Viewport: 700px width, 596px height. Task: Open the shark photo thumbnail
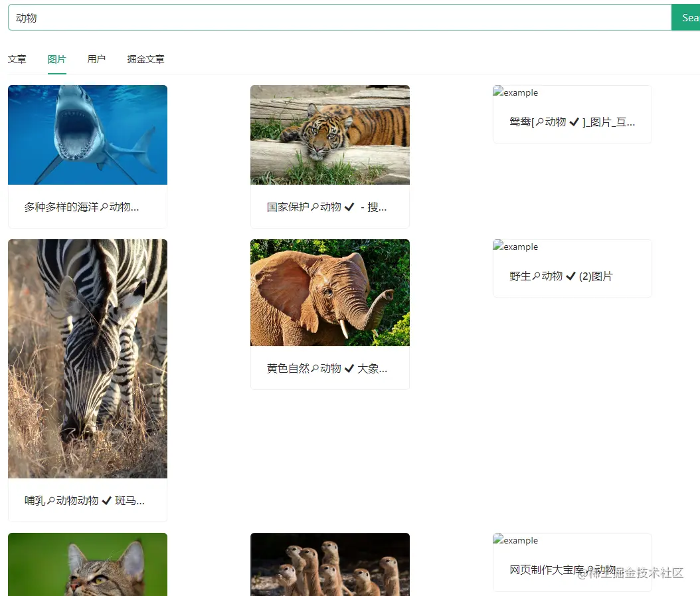87,134
